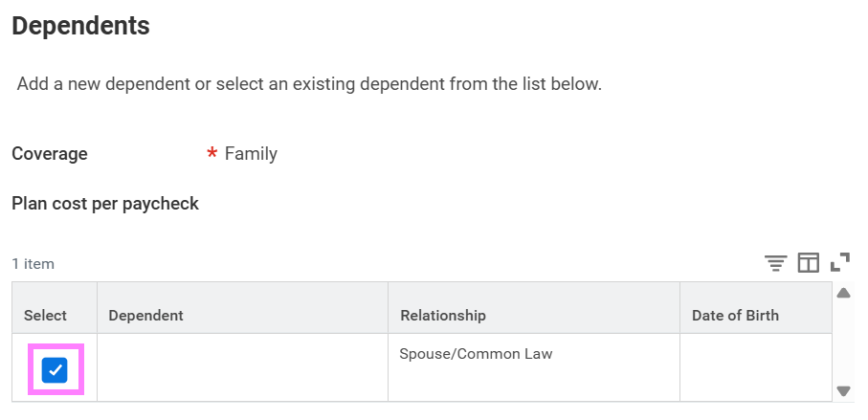Click the table's vertical scrollbar track

pos(843,342)
